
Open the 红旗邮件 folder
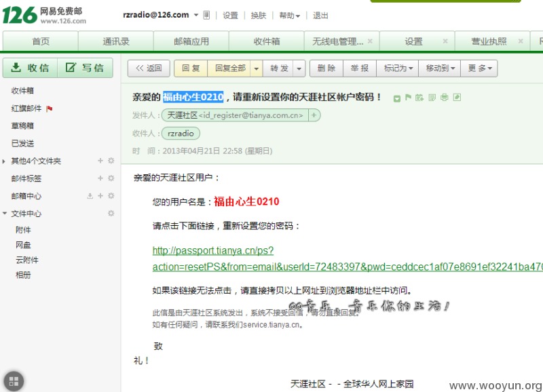point(26,109)
